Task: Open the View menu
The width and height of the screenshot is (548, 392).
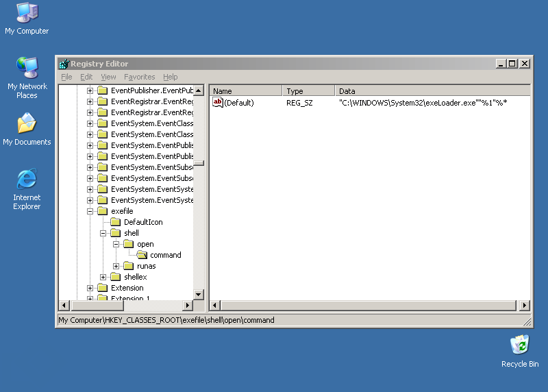Action: click(x=108, y=77)
